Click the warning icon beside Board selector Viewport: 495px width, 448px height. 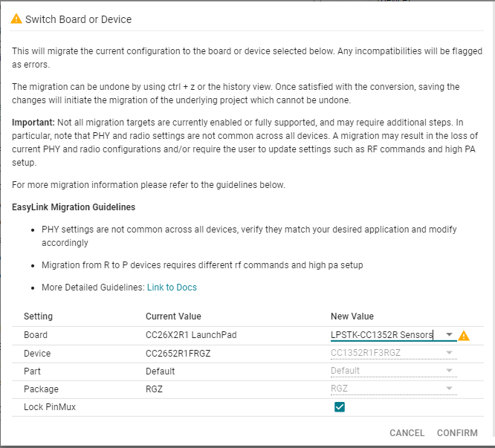(x=464, y=336)
